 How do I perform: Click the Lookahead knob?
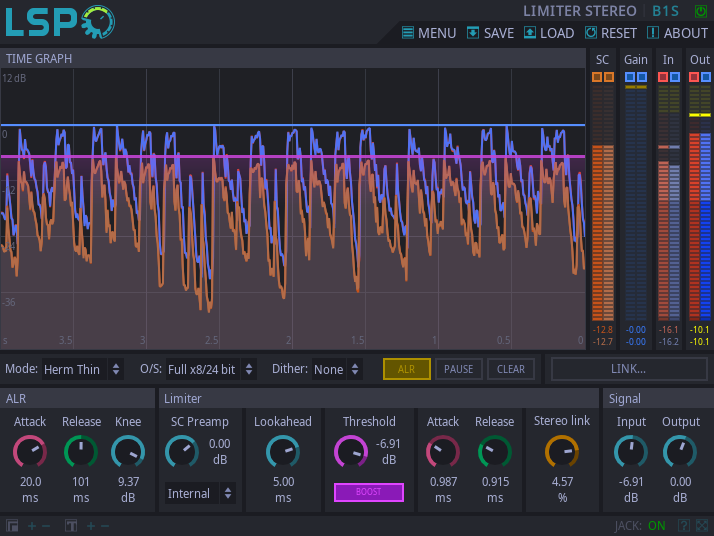283,452
